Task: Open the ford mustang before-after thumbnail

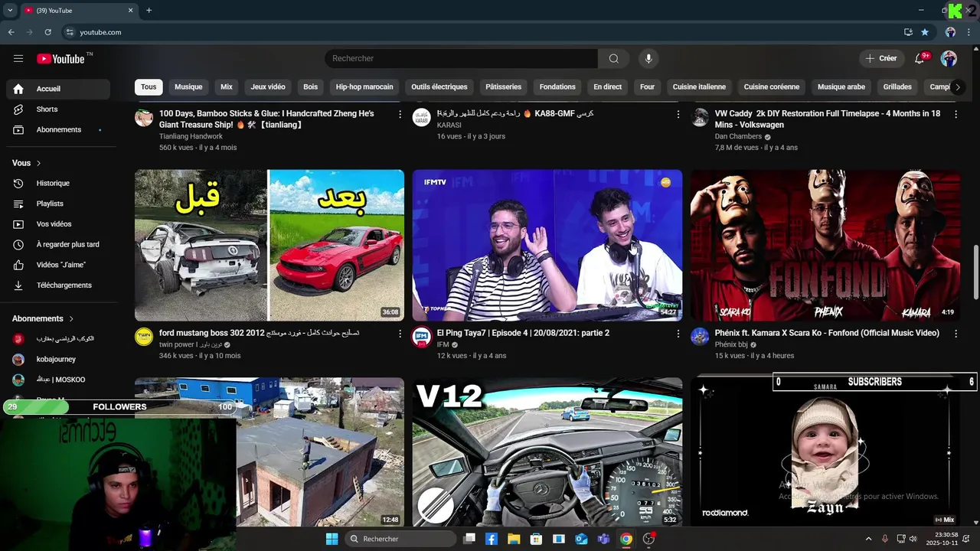Action: tap(269, 245)
